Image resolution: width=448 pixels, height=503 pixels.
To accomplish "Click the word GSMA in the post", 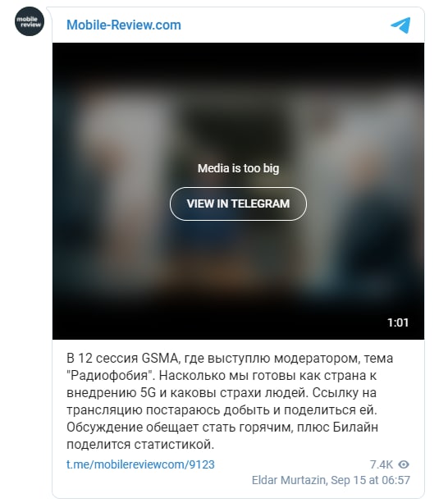I will pyautogui.click(x=159, y=358).
